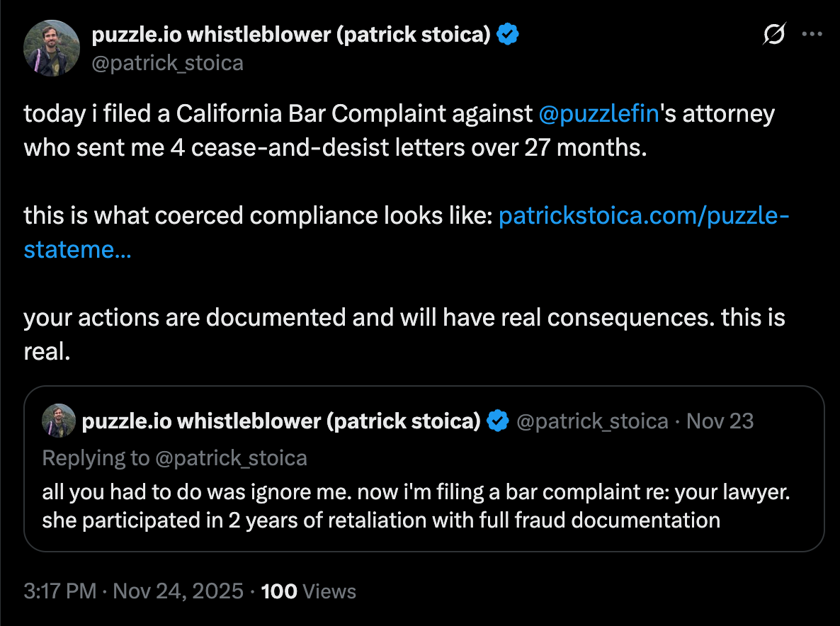Click the blue verified badge beside author name
Viewport: 840px width, 626px height.
coord(507,35)
